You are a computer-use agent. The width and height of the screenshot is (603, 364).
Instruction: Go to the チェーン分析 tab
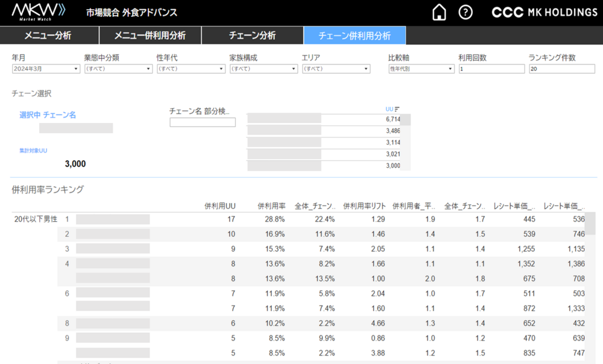(x=252, y=36)
